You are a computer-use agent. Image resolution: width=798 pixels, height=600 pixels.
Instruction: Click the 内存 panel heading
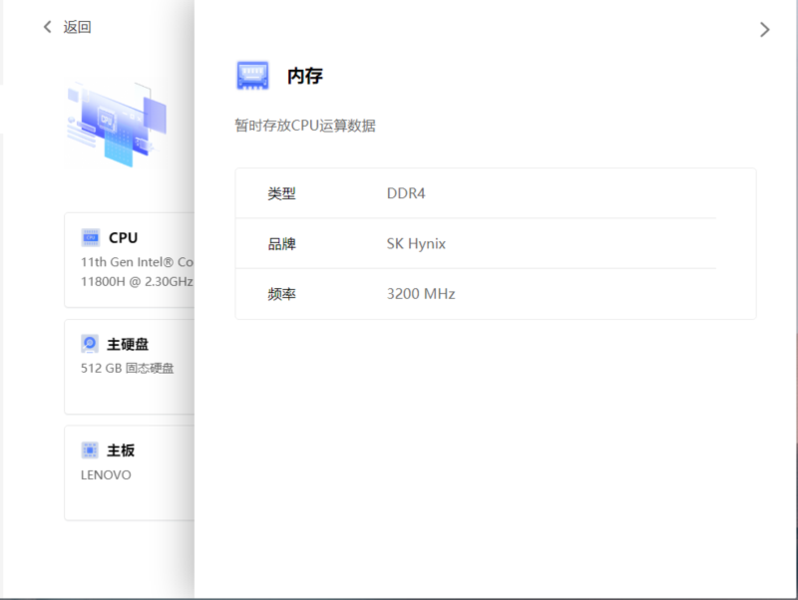coord(305,76)
